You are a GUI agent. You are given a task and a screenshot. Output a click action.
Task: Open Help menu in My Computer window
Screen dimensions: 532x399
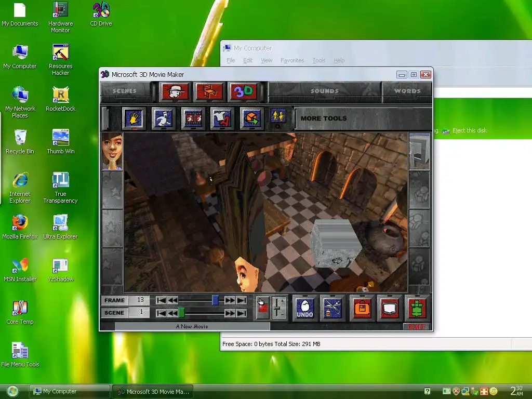pyautogui.click(x=339, y=60)
